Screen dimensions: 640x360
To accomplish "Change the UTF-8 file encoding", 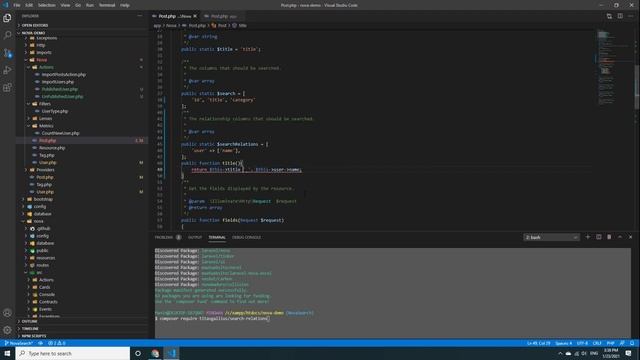I will (x=582, y=343).
